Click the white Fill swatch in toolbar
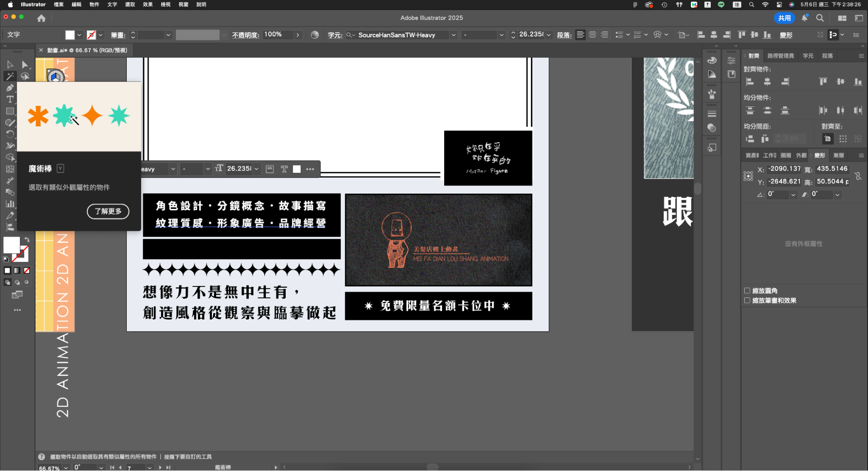Screen dimensions: 868x471 (x=12, y=245)
